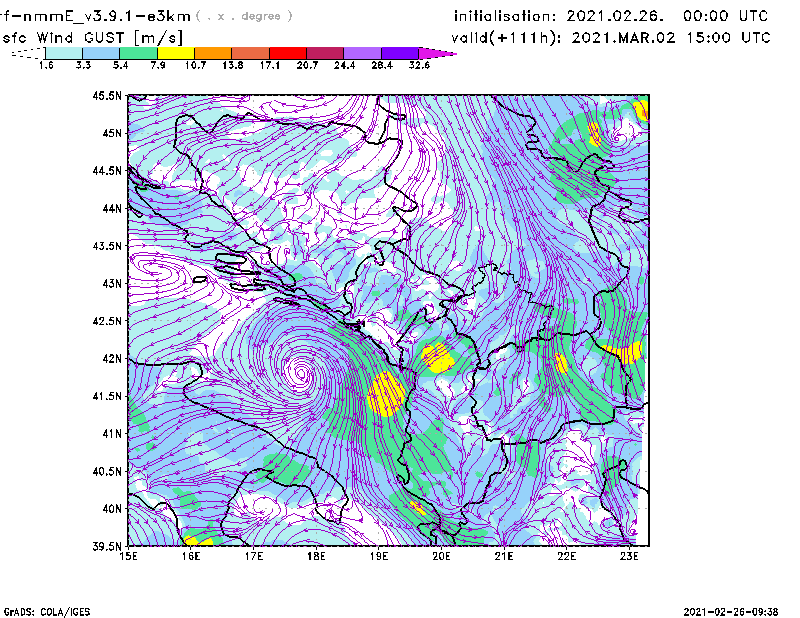The width and height of the screenshot is (800, 618).
Task: Click the "41.5N" latitude label
Action: click(x=107, y=396)
